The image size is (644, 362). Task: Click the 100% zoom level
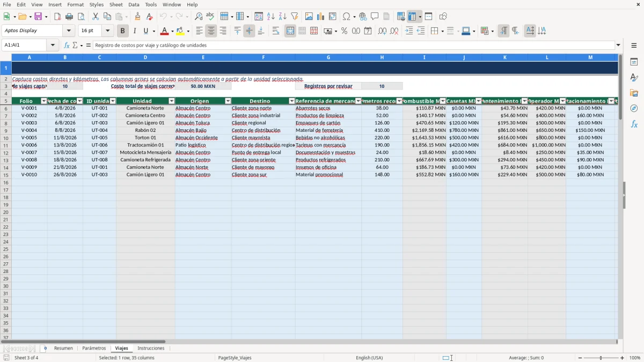[635, 358]
